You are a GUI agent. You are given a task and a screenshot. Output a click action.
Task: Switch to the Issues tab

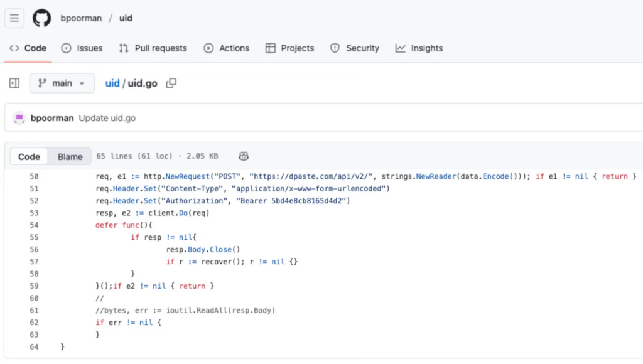tap(82, 48)
